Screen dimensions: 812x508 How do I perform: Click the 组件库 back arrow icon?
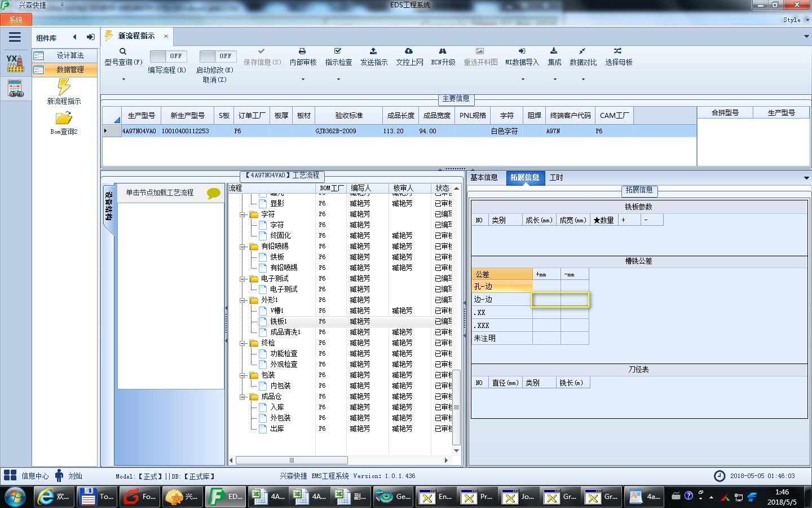tap(74, 37)
